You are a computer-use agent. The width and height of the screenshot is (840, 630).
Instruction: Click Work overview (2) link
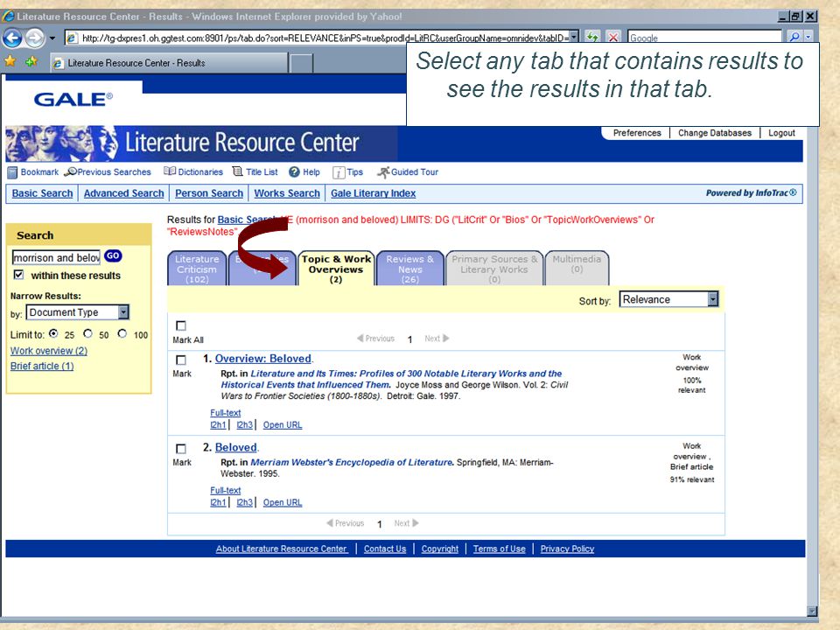(49, 351)
